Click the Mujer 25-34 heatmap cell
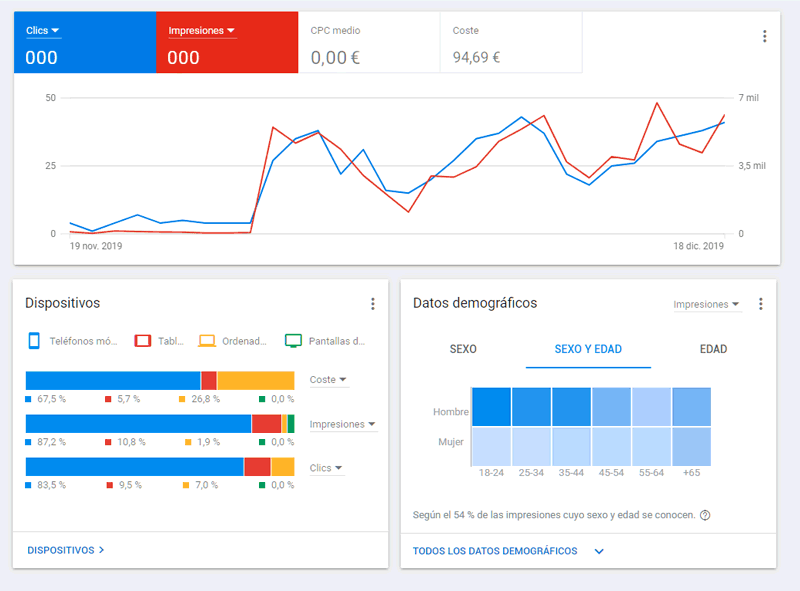This screenshot has width=800, height=591. point(531,447)
